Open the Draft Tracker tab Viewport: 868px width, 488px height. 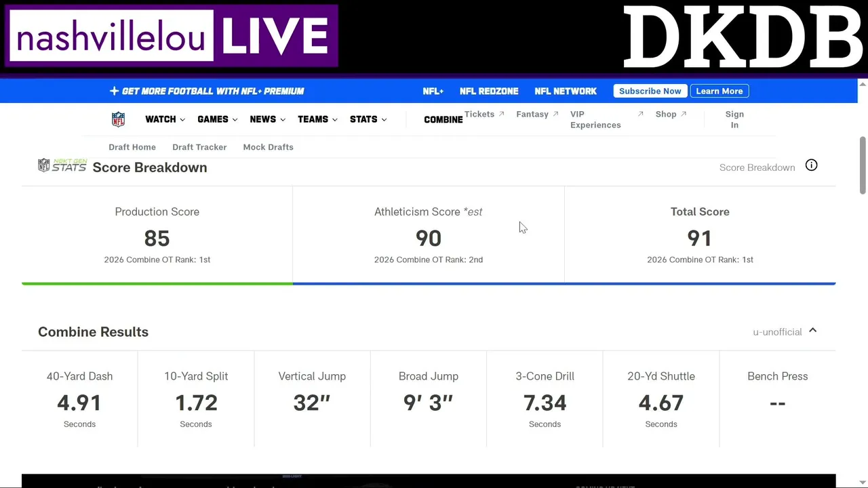coord(199,147)
